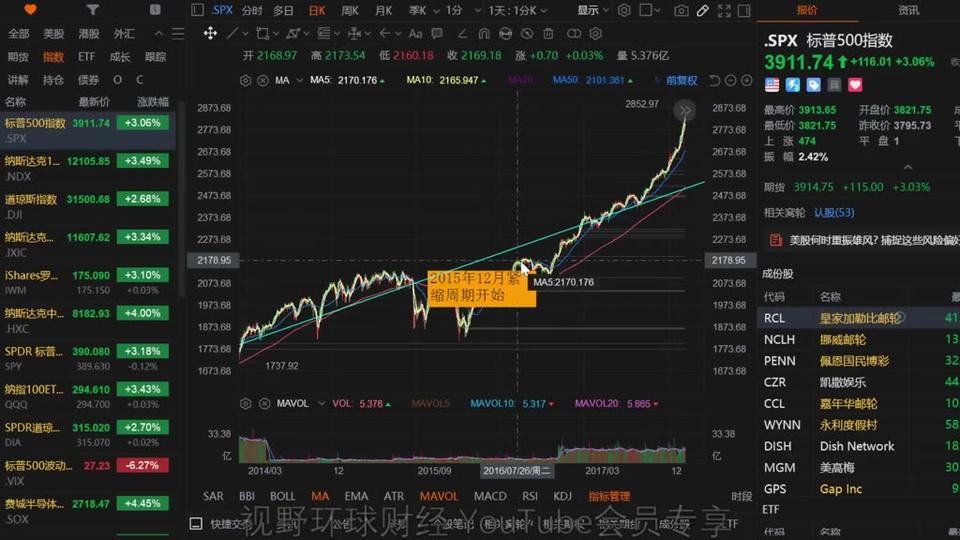960x540 pixels.
Task: Select the angle measurement tool
Action: click(463, 33)
